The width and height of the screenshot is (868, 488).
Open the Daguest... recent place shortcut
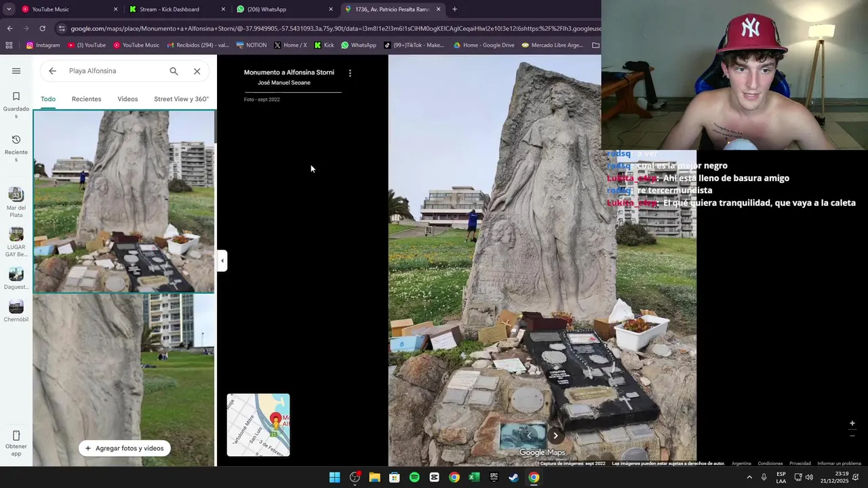(x=16, y=278)
